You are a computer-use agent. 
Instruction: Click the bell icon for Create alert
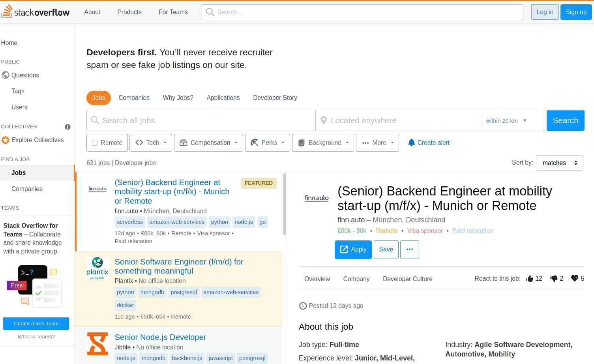pos(412,143)
